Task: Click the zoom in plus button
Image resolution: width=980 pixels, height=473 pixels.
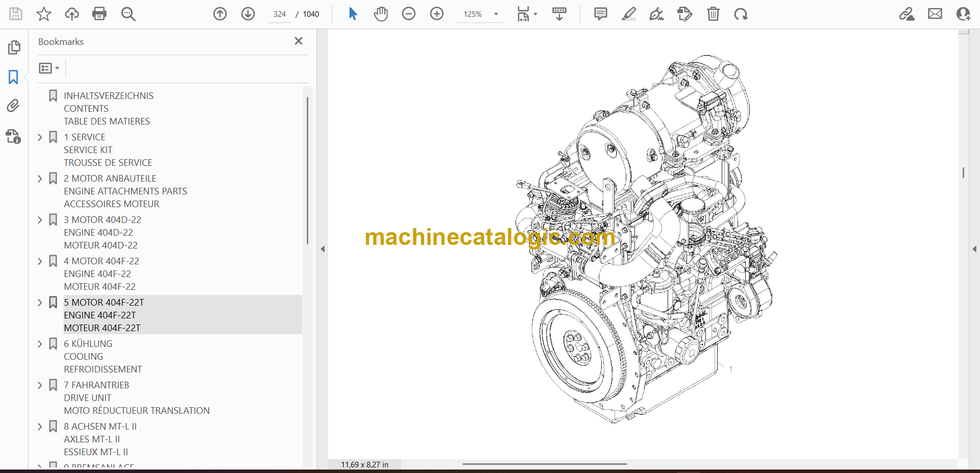Action: [437, 14]
